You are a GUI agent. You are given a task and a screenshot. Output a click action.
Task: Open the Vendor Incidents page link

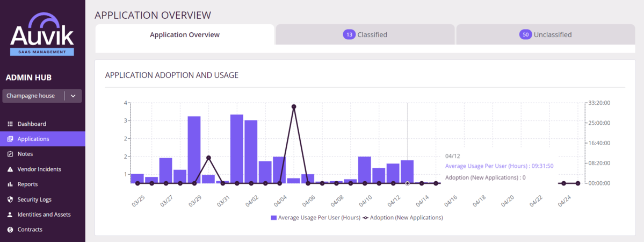39,169
